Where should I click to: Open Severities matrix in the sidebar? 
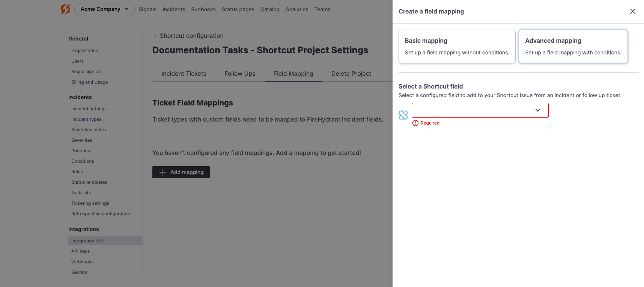pyautogui.click(x=89, y=130)
